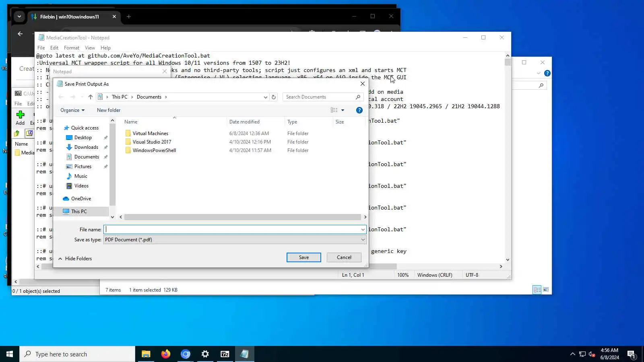The image size is (644, 362).
Task: Switch to 7-Zip on the taskbar
Action: pos(225,354)
